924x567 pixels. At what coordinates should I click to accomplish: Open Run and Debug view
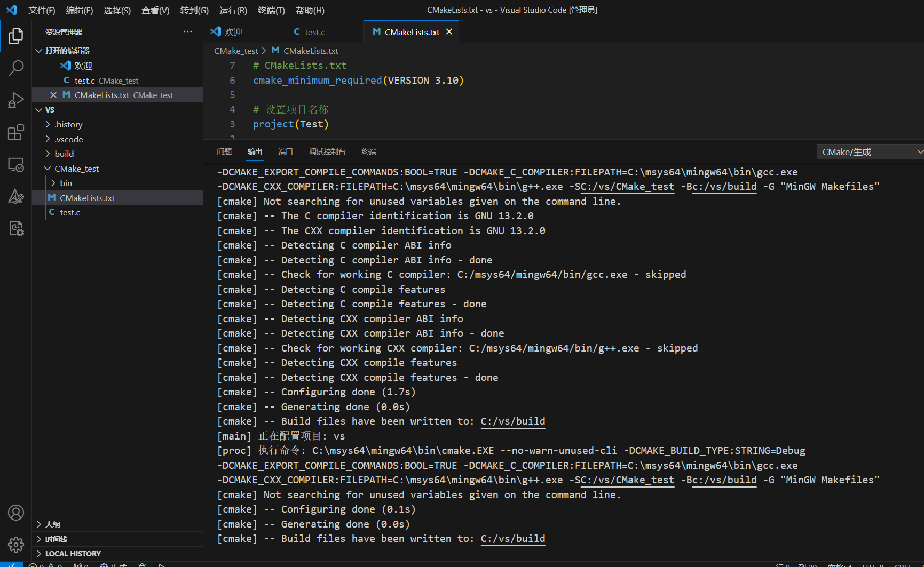tap(16, 100)
